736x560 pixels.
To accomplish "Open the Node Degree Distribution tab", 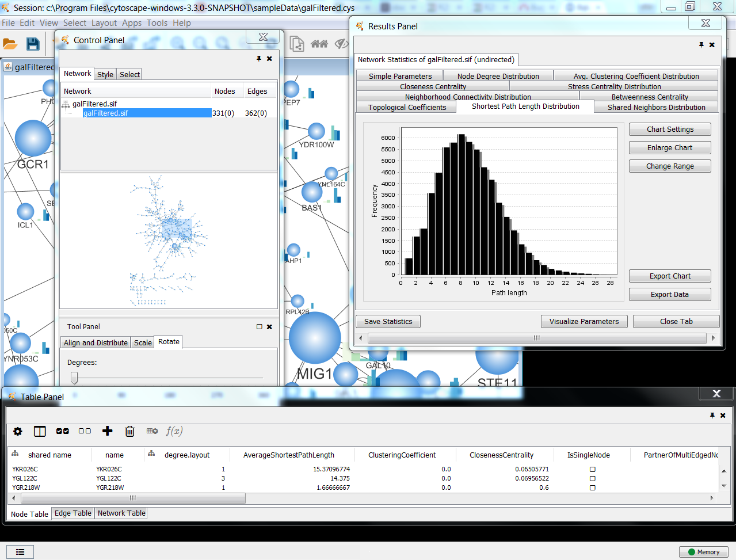I will (x=498, y=76).
